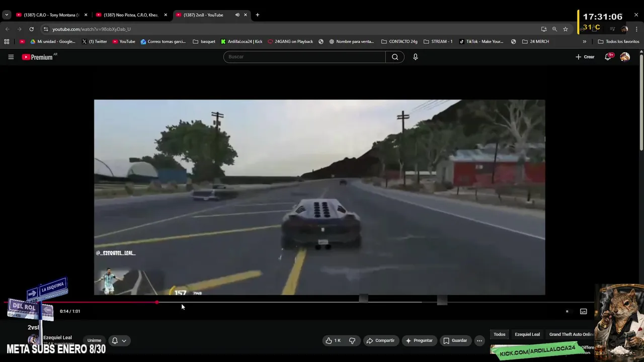Click the small pause control in player
The image size is (644, 362).
(x=567, y=311)
